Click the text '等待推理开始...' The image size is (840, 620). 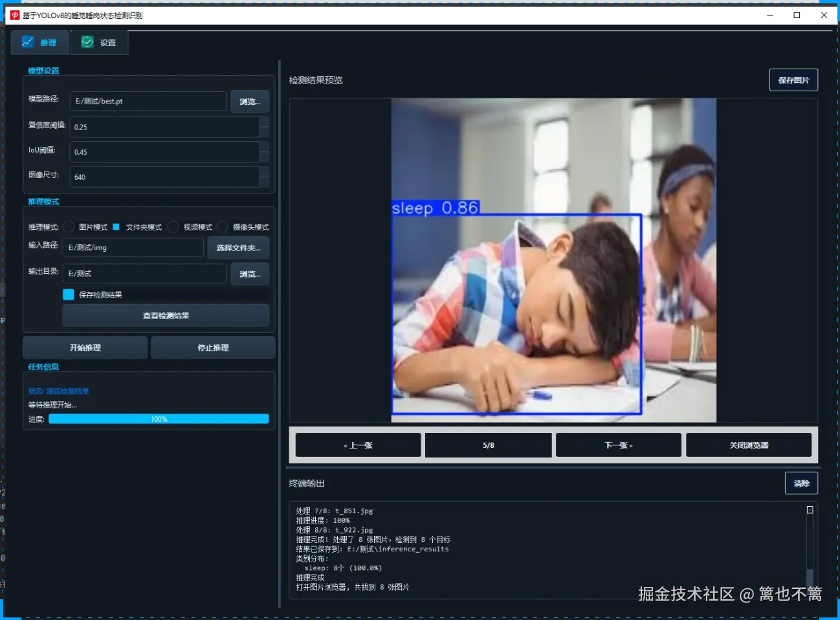tap(52, 404)
